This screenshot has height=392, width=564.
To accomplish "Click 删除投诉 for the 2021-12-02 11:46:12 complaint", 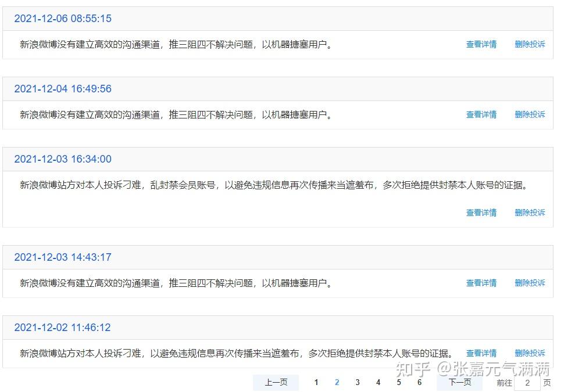I will pyautogui.click(x=530, y=353).
